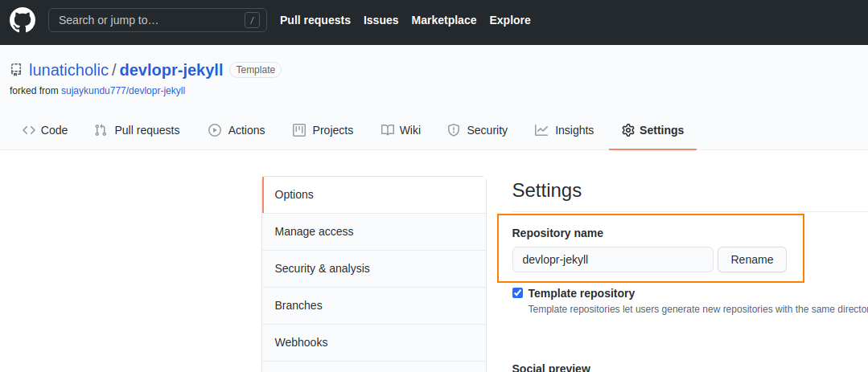Open the lunaticholic owner link

click(68, 70)
